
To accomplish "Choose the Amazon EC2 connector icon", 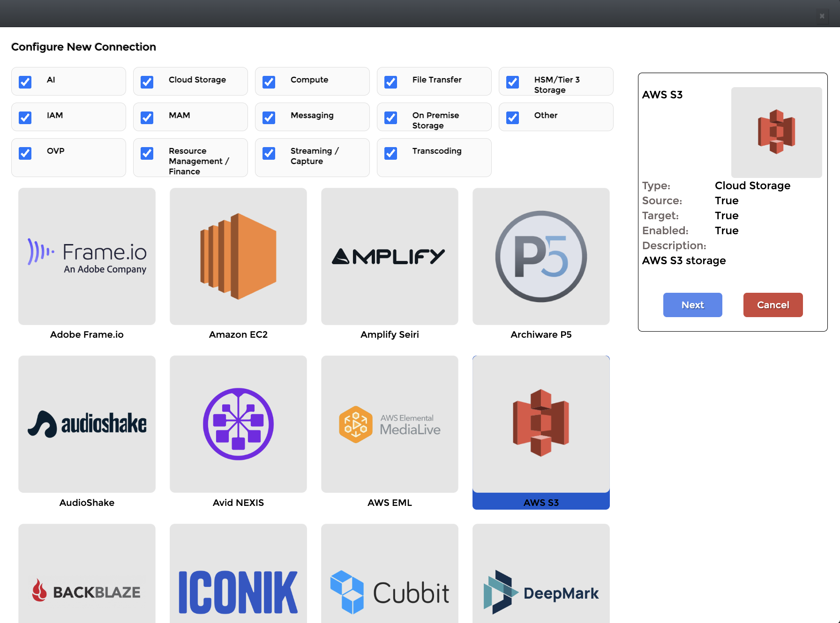I will (x=238, y=256).
